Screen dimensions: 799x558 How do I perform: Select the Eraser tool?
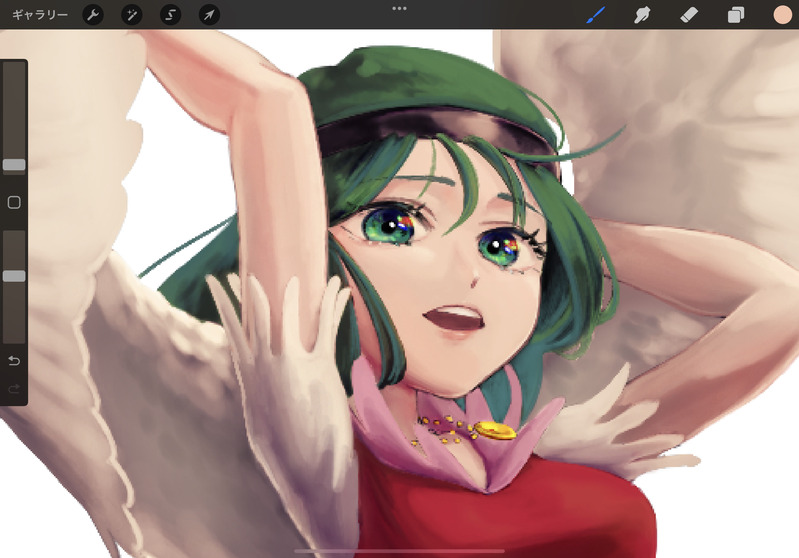coord(689,15)
